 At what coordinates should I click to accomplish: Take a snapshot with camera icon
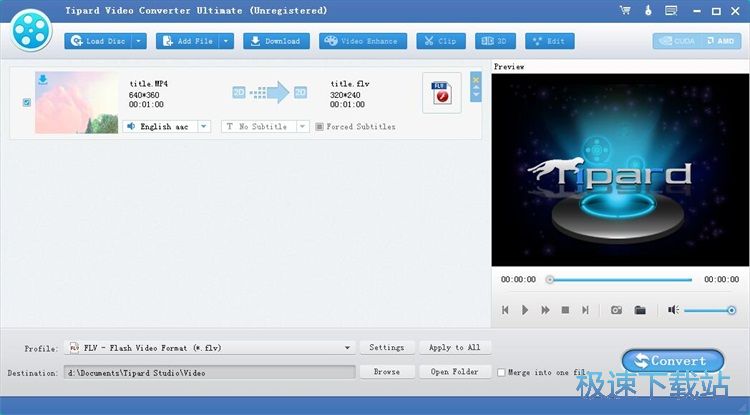click(x=617, y=310)
